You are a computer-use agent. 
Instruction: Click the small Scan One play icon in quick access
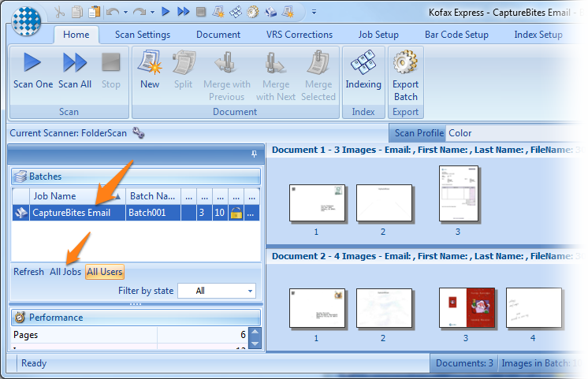pos(166,12)
